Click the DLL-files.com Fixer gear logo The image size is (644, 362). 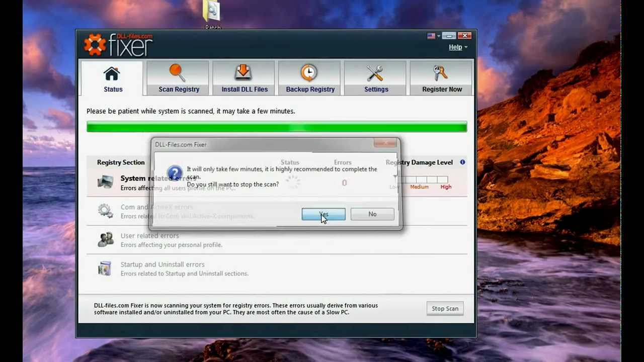95,45
